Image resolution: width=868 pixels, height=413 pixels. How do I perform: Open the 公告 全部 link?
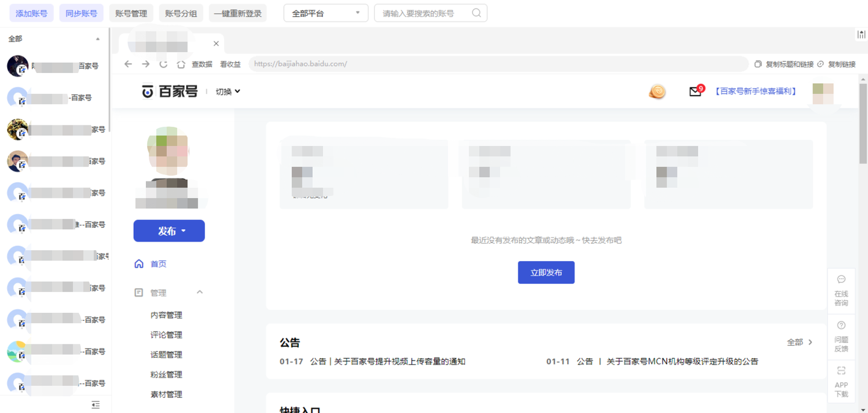pyautogui.click(x=799, y=341)
